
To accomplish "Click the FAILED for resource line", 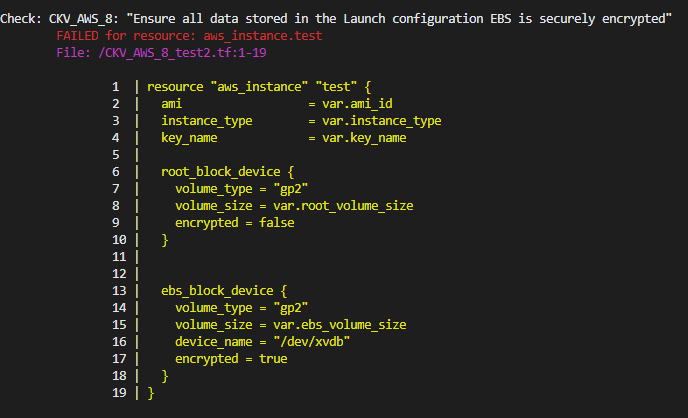I will [x=190, y=36].
